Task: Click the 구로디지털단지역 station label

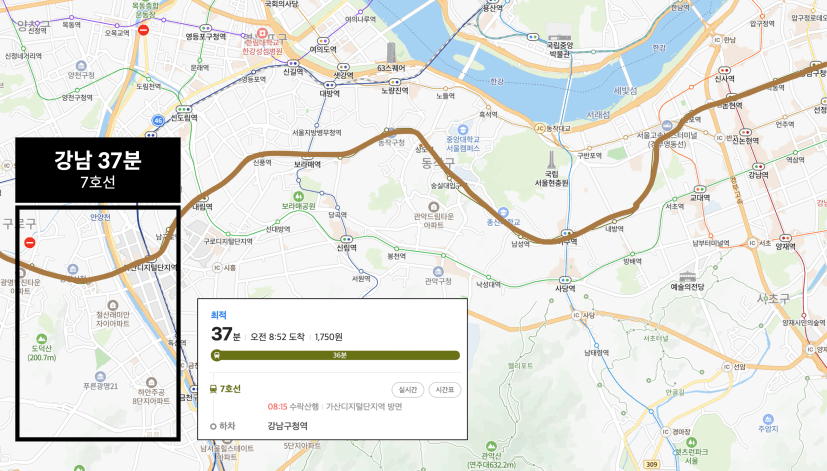Action: point(228,241)
